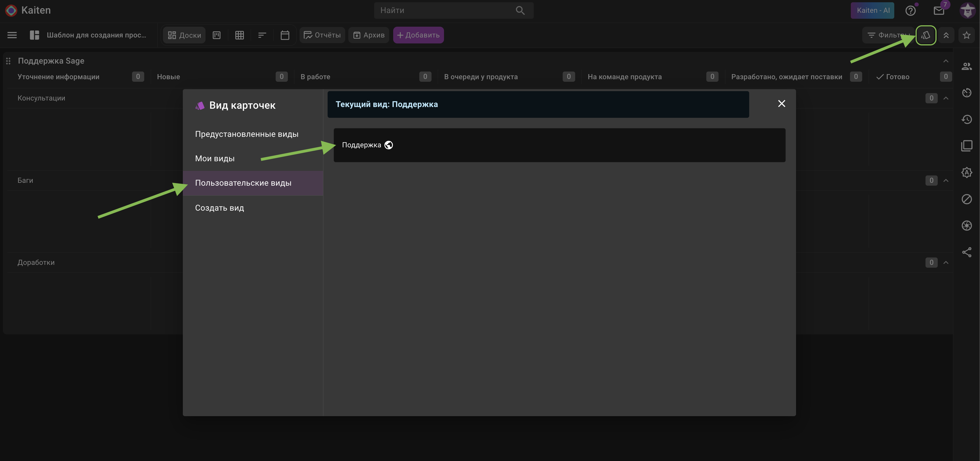The height and width of the screenshot is (461, 980).
Task: Click the Добавить button
Action: [x=418, y=35]
